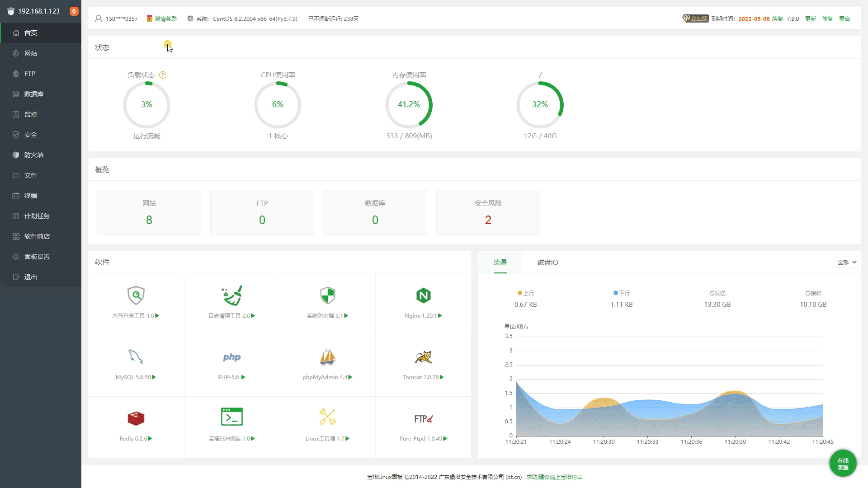The width and height of the screenshot is (868, 488).
Task: Open 软件商店 in the sidebar
Action: click(37, 236)
